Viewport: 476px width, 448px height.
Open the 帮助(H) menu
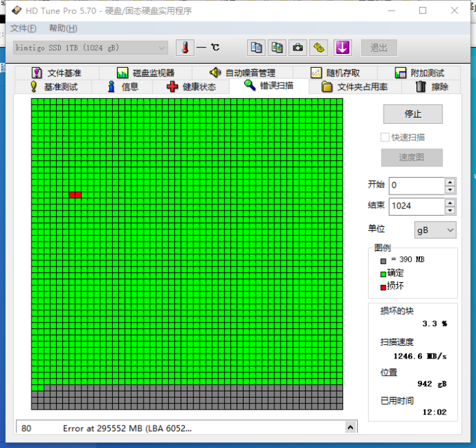[63, 29]
